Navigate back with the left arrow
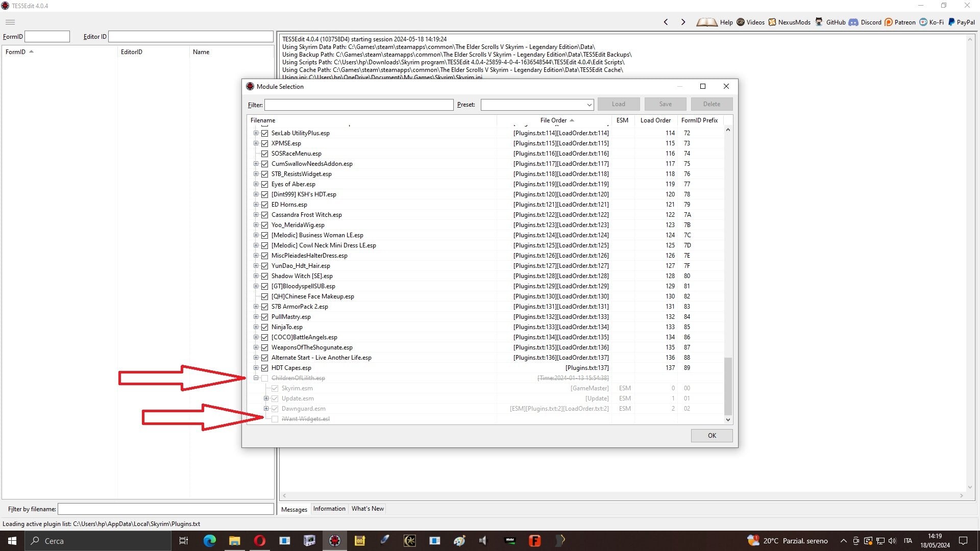The image size is (980, 551). (666, 22)
